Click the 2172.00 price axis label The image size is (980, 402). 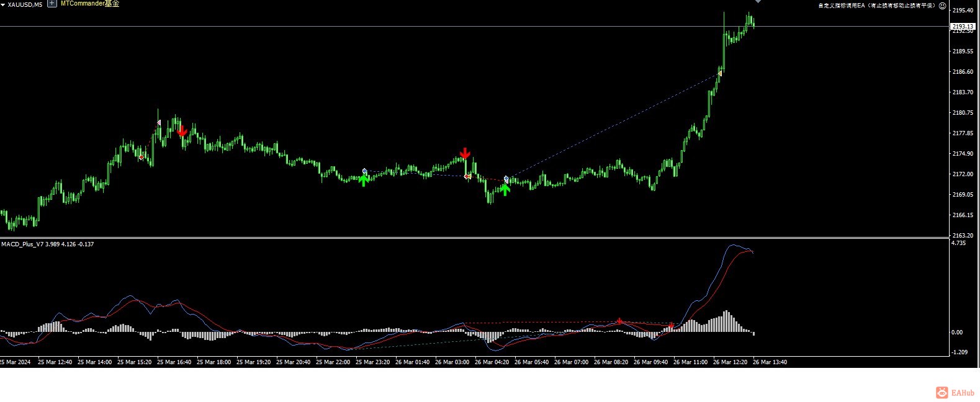tap(963, 174)
